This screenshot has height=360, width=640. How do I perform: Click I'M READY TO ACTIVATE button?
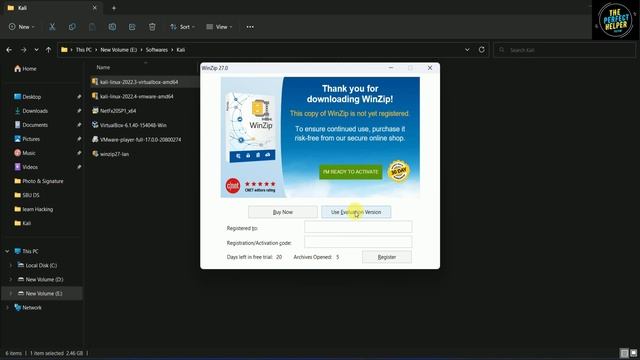tap(351, 172)
